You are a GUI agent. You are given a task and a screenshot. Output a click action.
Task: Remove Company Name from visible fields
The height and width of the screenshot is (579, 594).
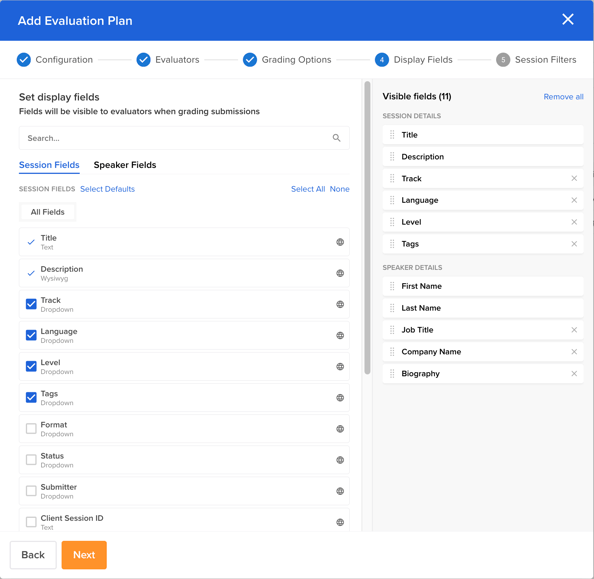574,352
